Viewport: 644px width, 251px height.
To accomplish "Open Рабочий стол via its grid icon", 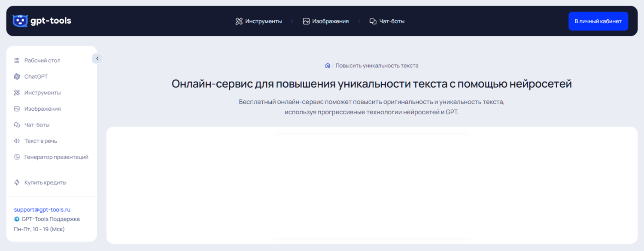I will (x=16, y=60).
